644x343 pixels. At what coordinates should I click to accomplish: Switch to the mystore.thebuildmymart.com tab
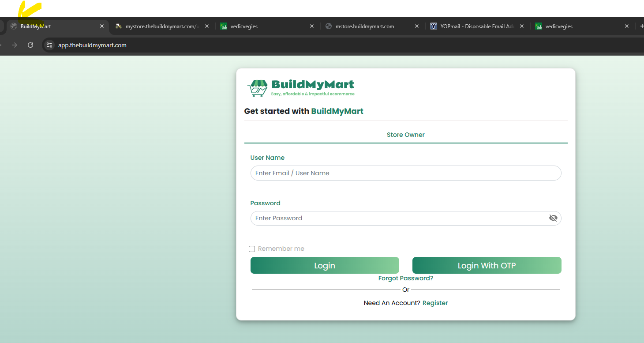click(x=162, y=26)
